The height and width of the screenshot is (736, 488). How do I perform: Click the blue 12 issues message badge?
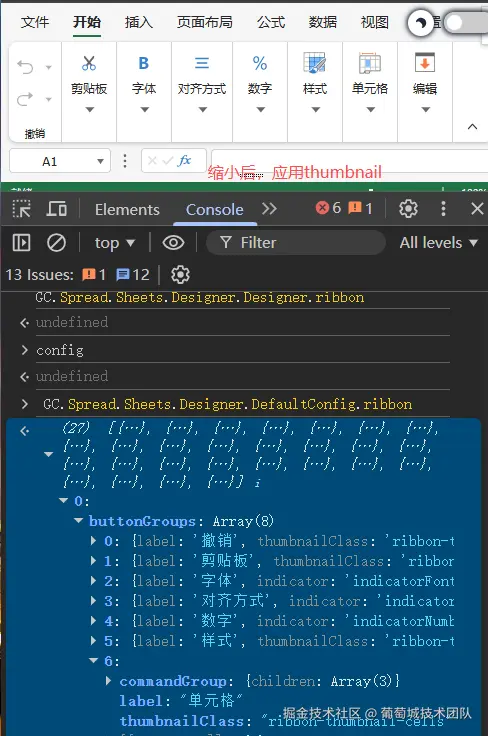(133, 275)
